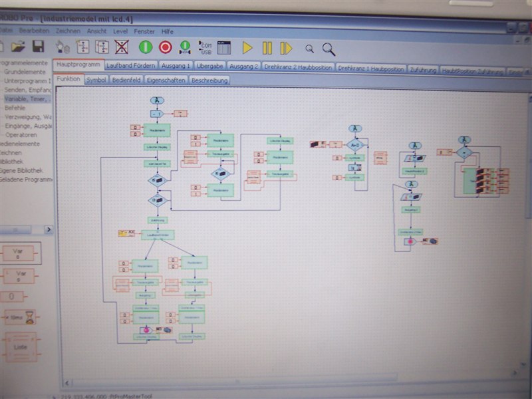Open the Ansicht menu
Viewport: 532px width, 399px height.
(x=96, y=31)
